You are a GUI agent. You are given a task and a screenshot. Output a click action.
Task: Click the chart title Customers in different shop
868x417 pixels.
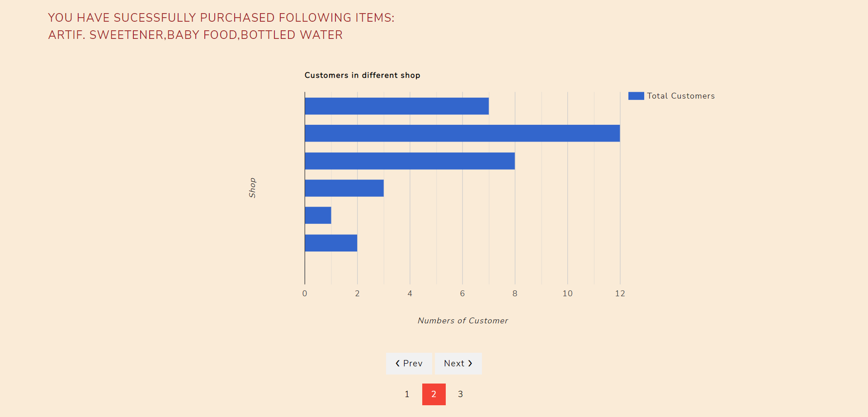point(362,75)
